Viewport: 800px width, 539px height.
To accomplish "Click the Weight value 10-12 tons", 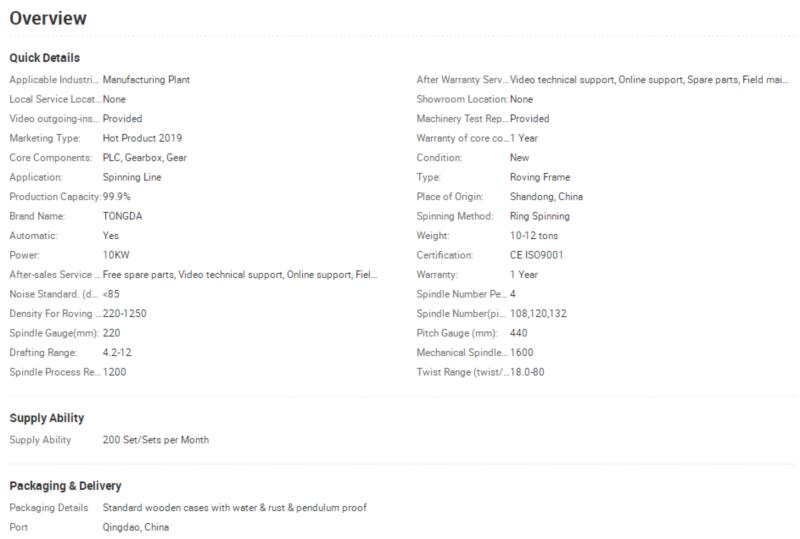I will [x=534, y=235].
